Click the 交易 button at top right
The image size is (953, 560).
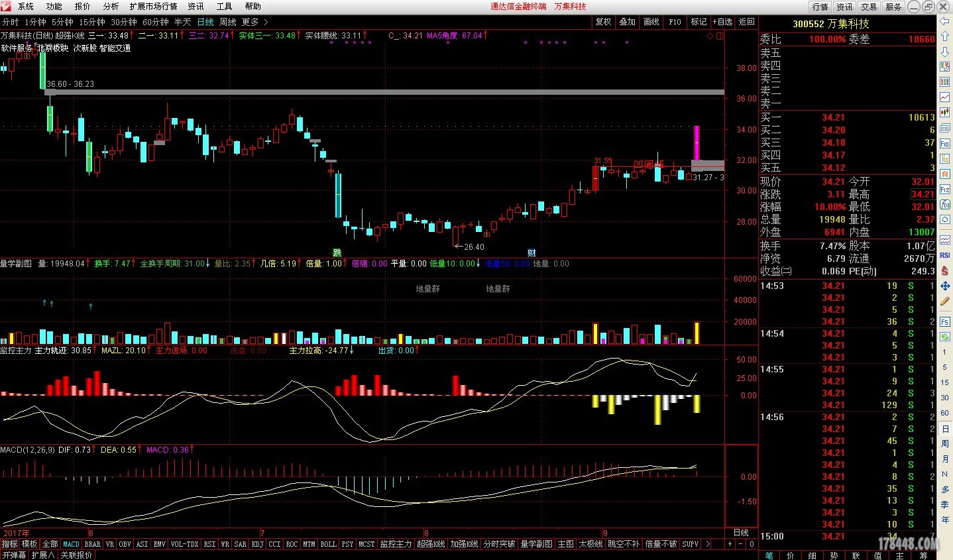(869, 7)
